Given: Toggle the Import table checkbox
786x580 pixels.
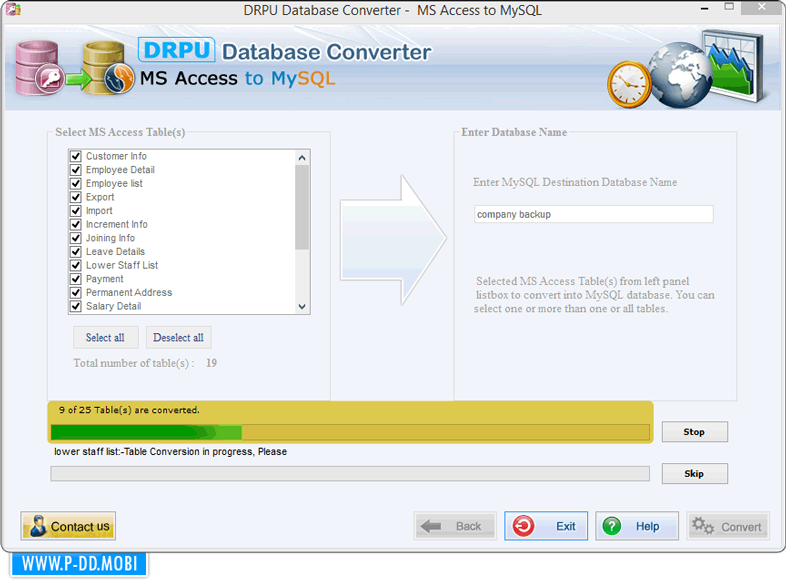Looking at the screenshot, I should 76,211.
